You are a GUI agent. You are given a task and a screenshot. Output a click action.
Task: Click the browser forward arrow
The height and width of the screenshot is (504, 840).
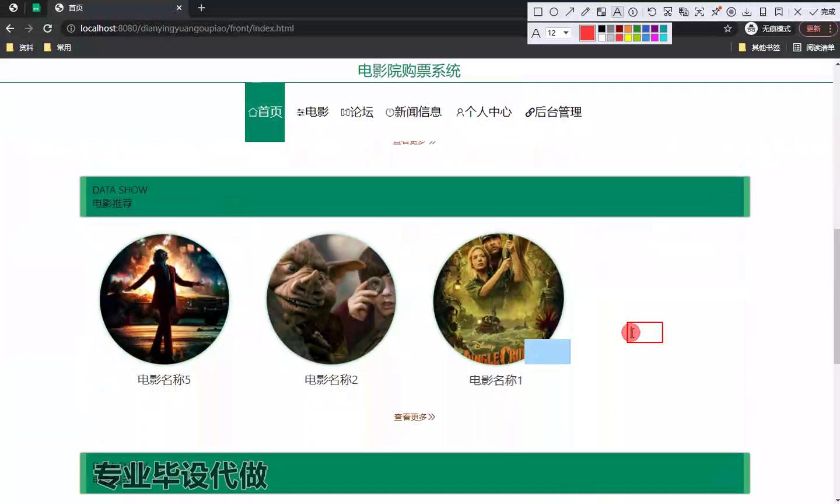pyautogui.click(x=29, y=28)
